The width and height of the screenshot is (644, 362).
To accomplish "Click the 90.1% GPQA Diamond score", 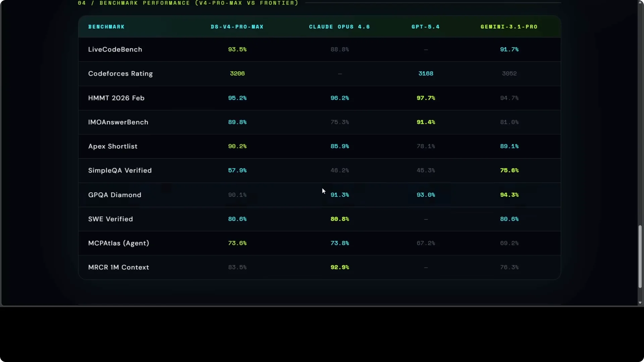I will pyautogui.click(x=237, y=195).
